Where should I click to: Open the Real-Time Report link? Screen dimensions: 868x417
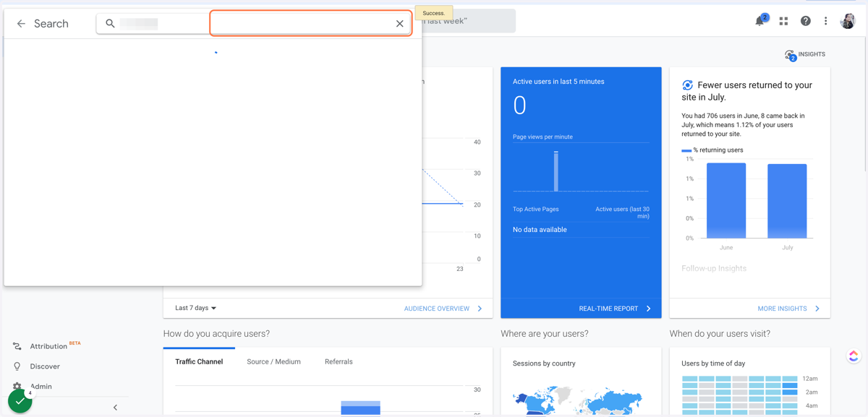[608, 309]
